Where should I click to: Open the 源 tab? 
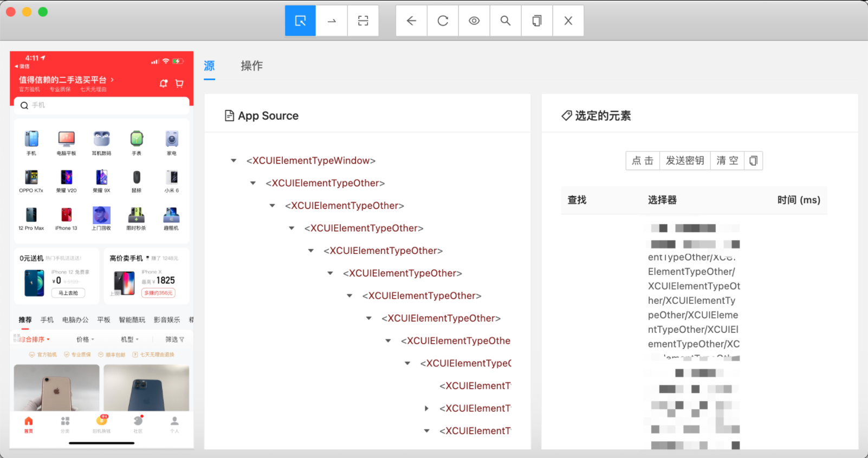pos(209,66)
